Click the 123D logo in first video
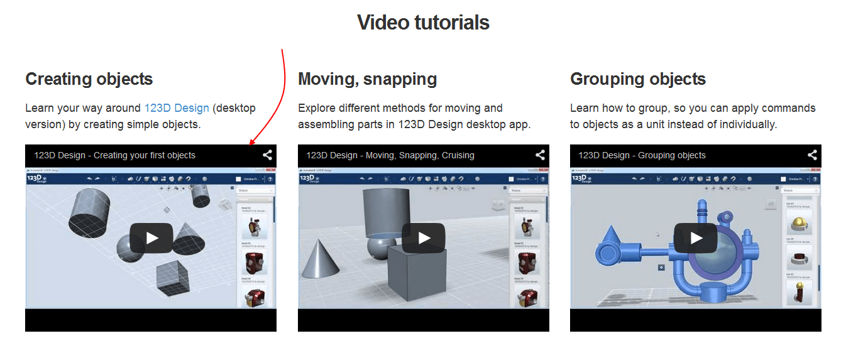 click(38, 178)
